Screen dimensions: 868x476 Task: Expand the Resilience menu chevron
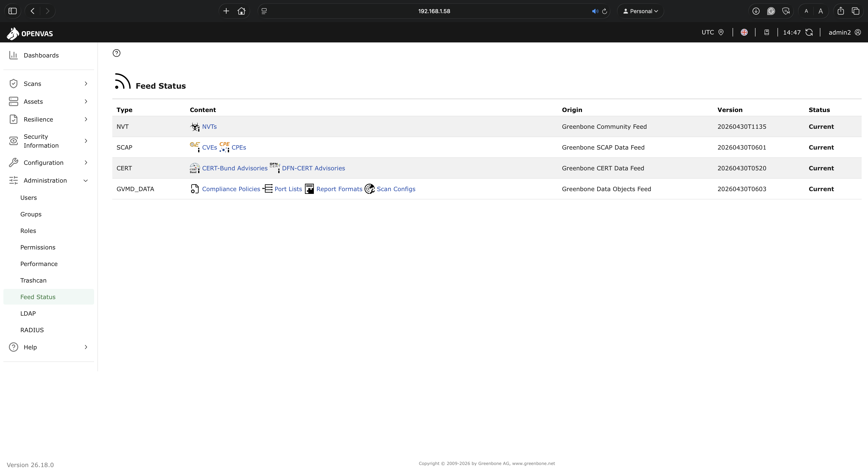tap(86, 119)
